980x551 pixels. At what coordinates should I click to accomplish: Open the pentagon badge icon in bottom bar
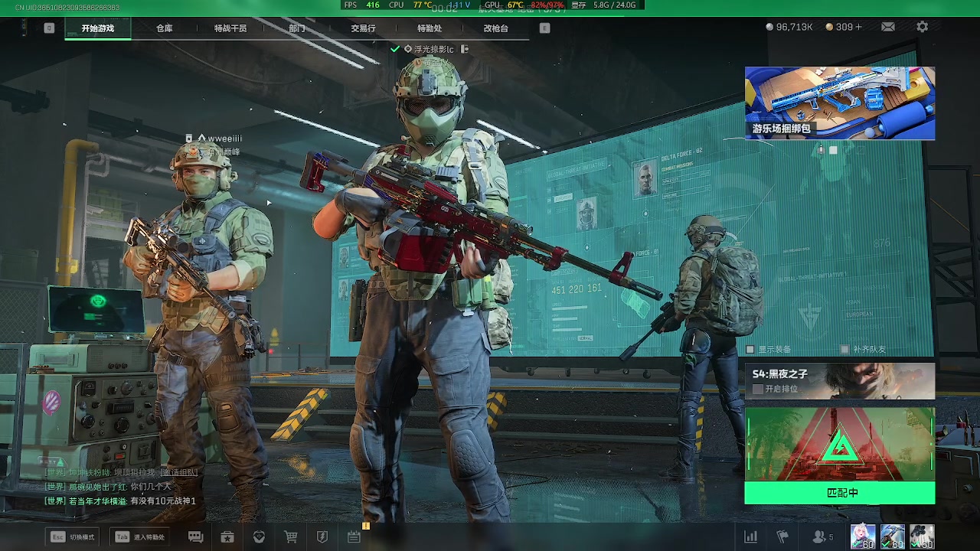(259, 537)
